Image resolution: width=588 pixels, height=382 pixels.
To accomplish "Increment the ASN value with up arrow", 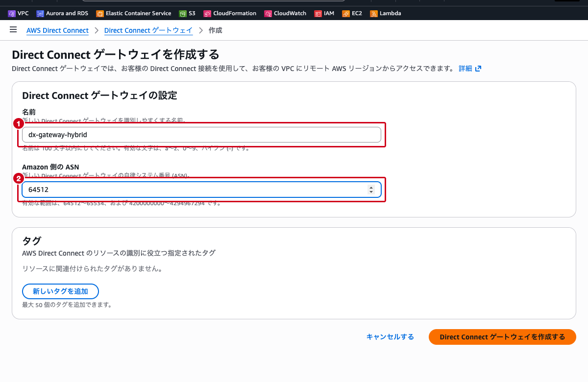I will 371,187.
